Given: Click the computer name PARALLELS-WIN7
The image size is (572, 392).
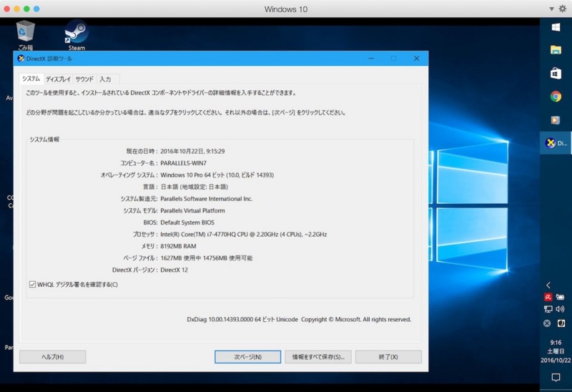Looking at the screenshot, I should coord(184,163).
